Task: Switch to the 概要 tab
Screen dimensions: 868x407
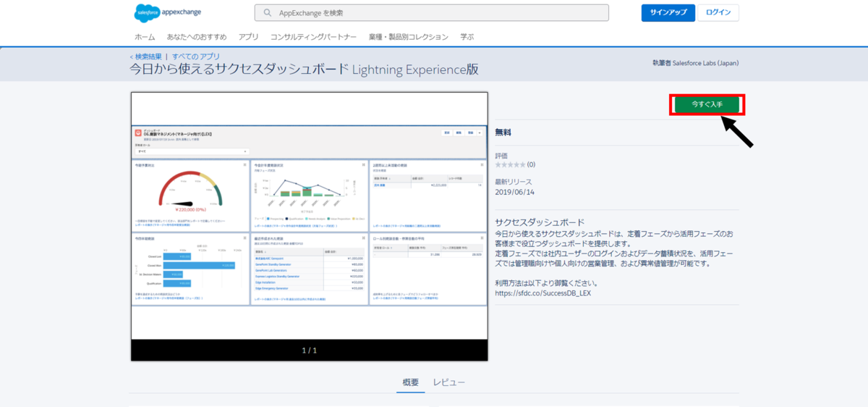Action: [x=410, y=382]
